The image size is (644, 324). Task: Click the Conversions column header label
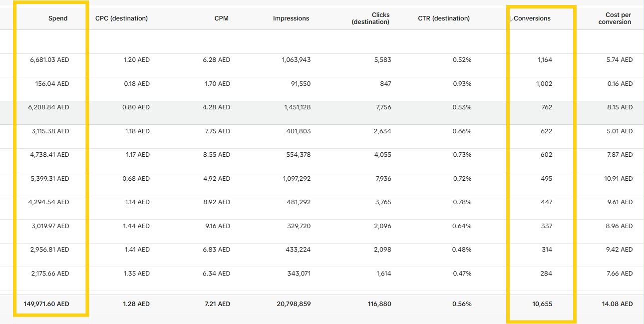(x=532, y=18)
